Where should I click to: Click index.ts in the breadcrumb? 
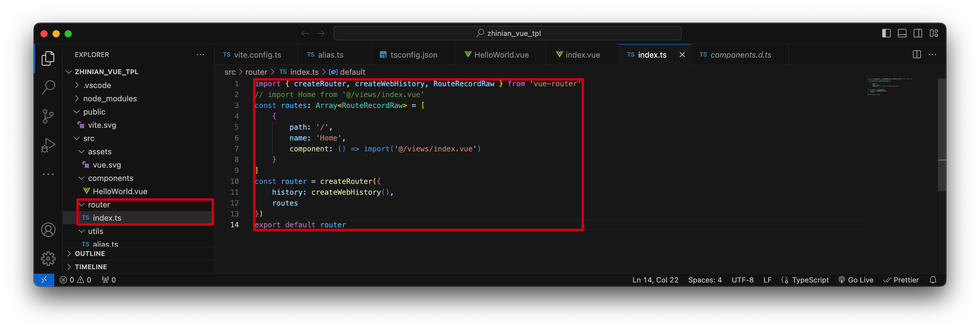[x=299, y=72]
